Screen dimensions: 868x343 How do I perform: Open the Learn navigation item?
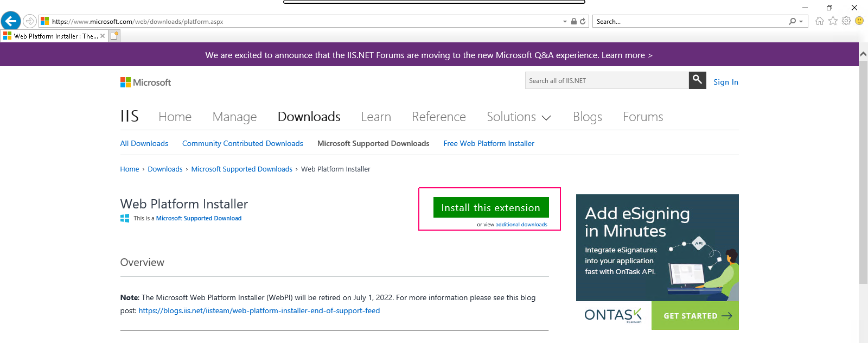(x=376, y=117)
